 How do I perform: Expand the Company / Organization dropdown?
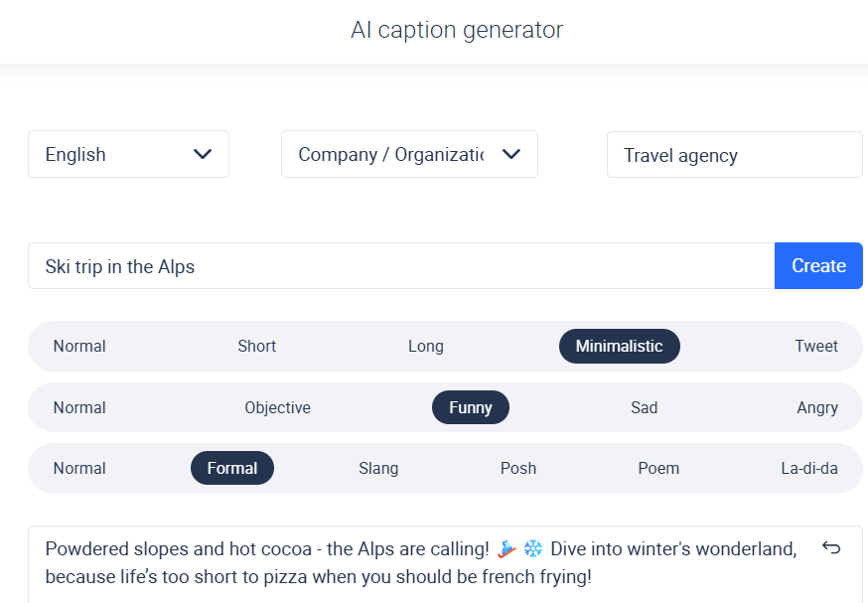pyautogui.click(x=409, y=154)
